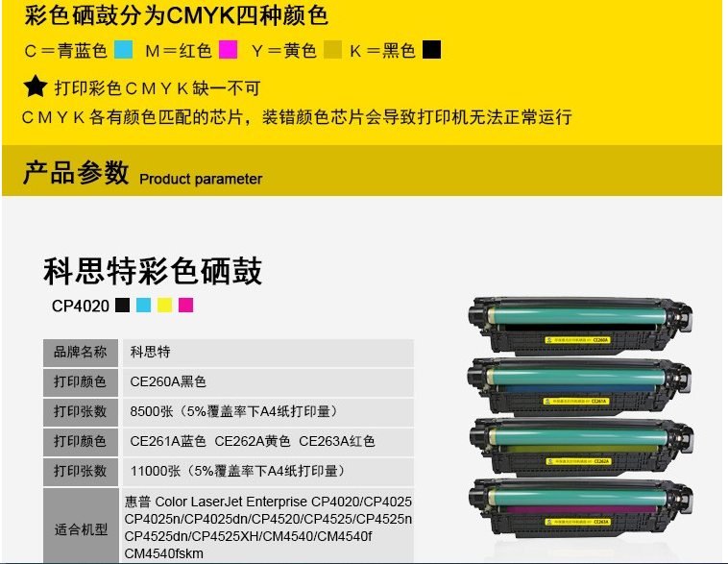728x564 pixels.
Task: Click the heading 彩色硒鼓分为CMYK四种颜色
Action: click(x=177, y=15)
